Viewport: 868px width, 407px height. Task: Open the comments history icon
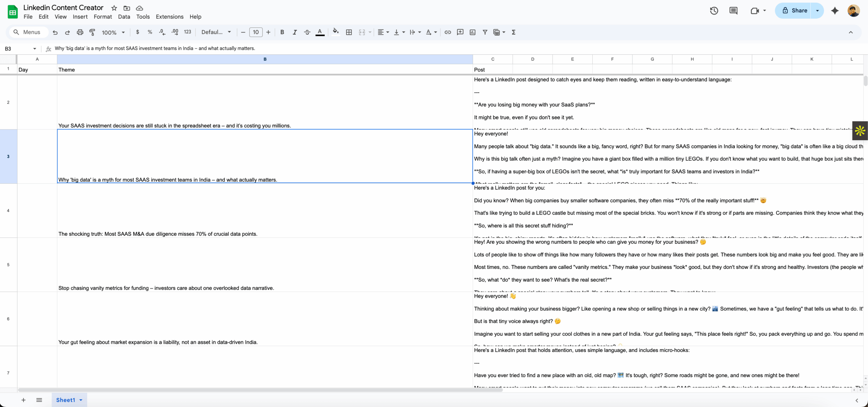(x=733, y=11)
